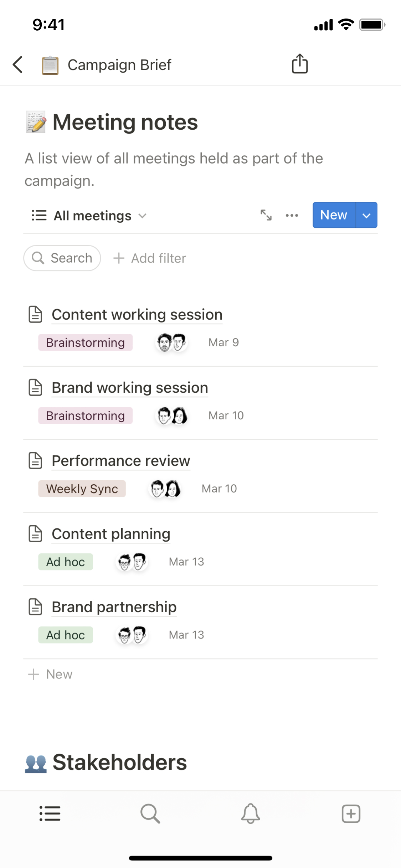Screen dimensions: 401x868
Task: Open the three-dot options menu
Action: [x=292, y=215]
